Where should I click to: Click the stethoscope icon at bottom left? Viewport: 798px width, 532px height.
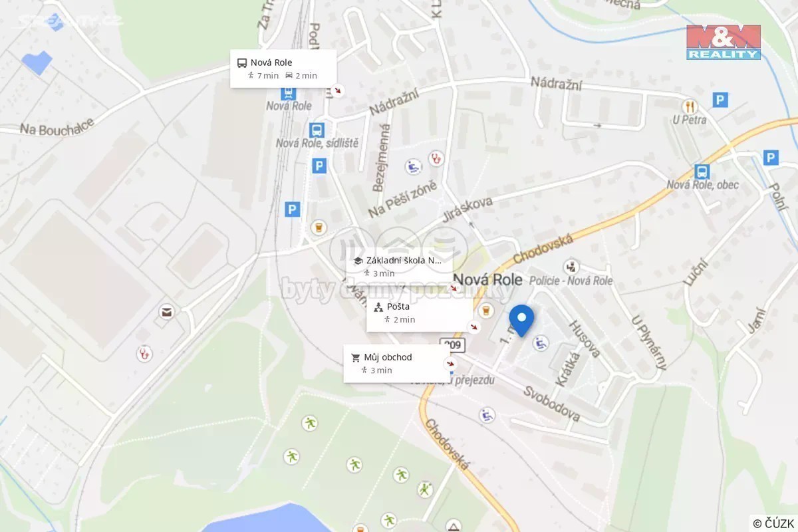pyautogui.click(x=144, y=354)
